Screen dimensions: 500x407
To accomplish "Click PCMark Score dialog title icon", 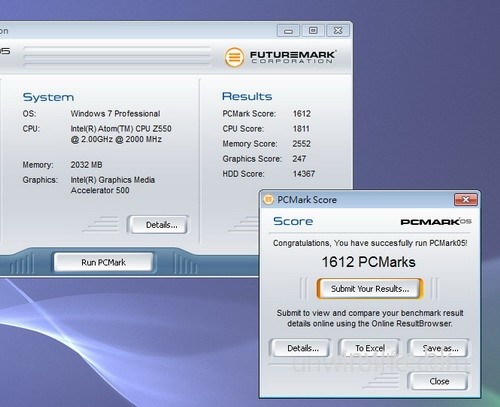I will click(268, 200).
